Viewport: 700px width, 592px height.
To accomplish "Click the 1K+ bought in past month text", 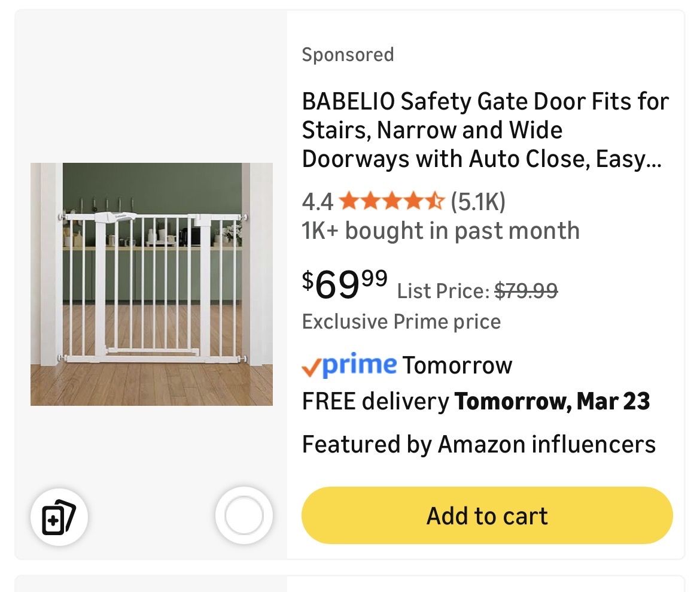I will (x=441, y=231).
